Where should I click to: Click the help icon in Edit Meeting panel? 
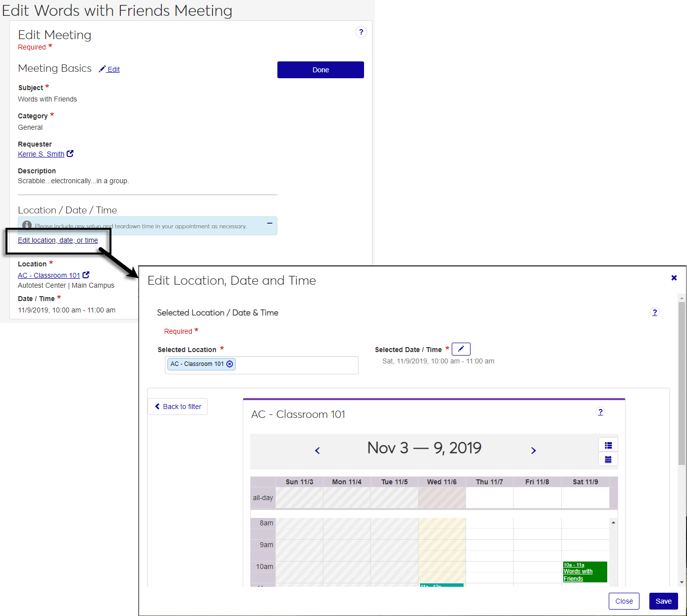click(x=361, y=32)
